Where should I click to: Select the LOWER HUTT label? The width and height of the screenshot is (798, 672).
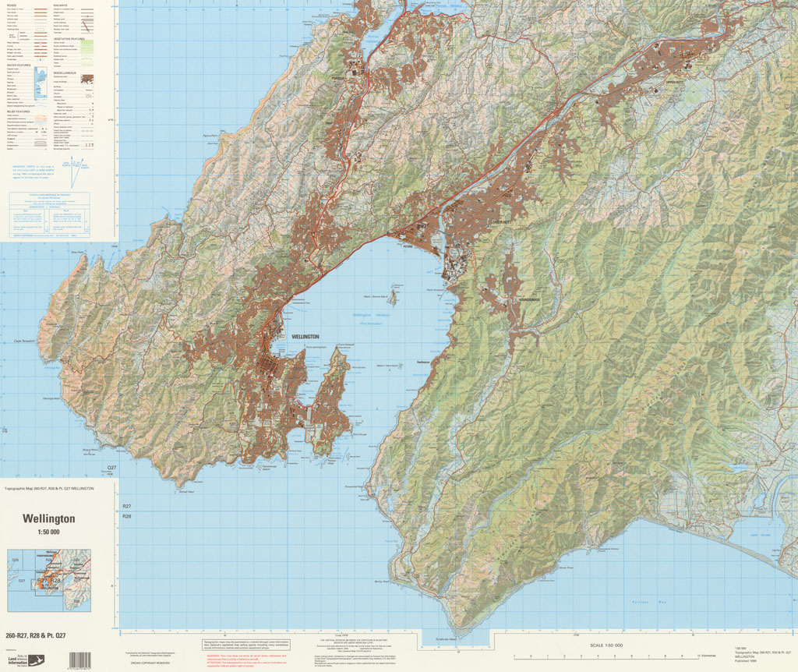pos(504,222)
